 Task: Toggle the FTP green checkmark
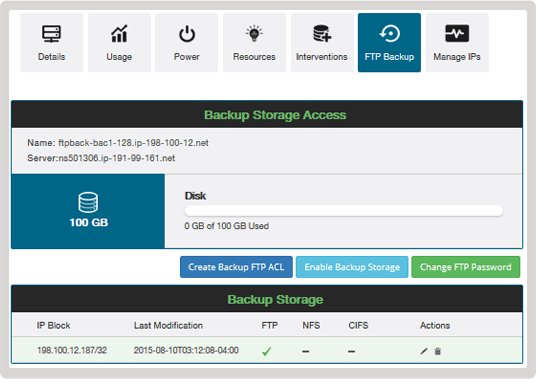pos(267,351)
